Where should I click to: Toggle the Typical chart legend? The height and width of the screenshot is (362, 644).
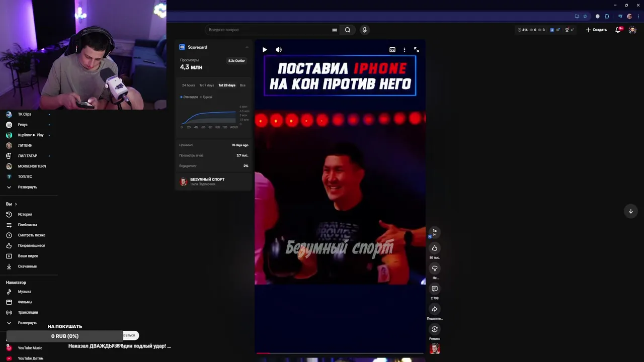click(206, 97)
